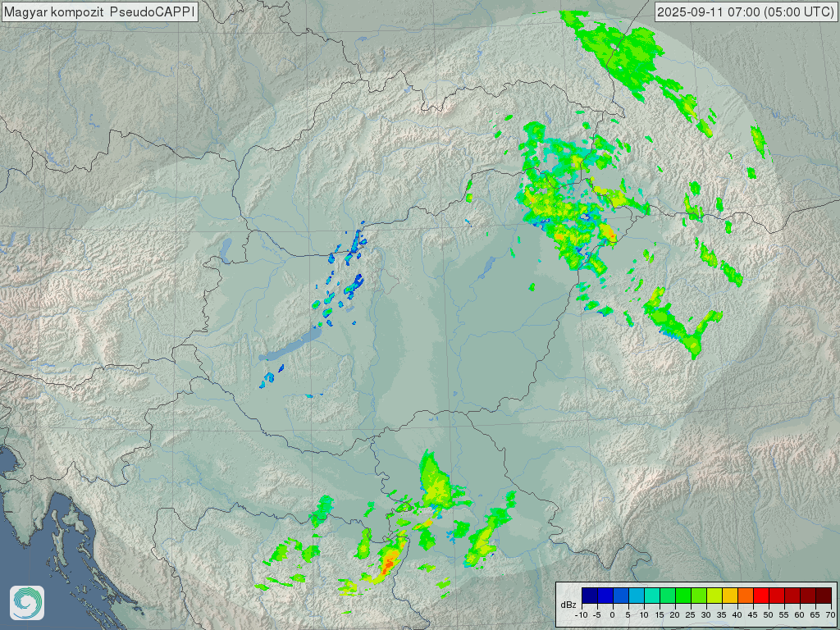Viewport: 840px width, 630px height.
Task: Select the darkest brown 65 to 70 swatch
Action: coord(824,596)
